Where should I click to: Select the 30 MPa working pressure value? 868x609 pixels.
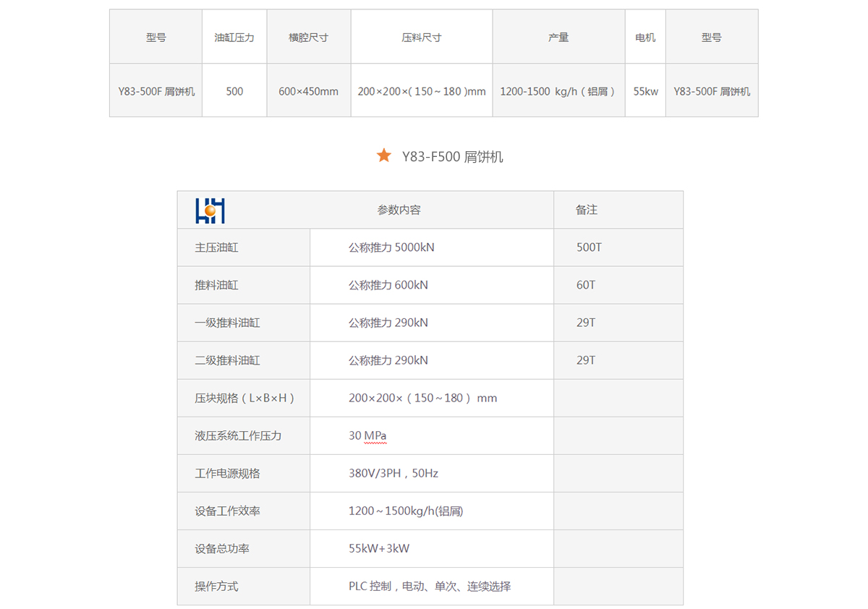(367, 435)
